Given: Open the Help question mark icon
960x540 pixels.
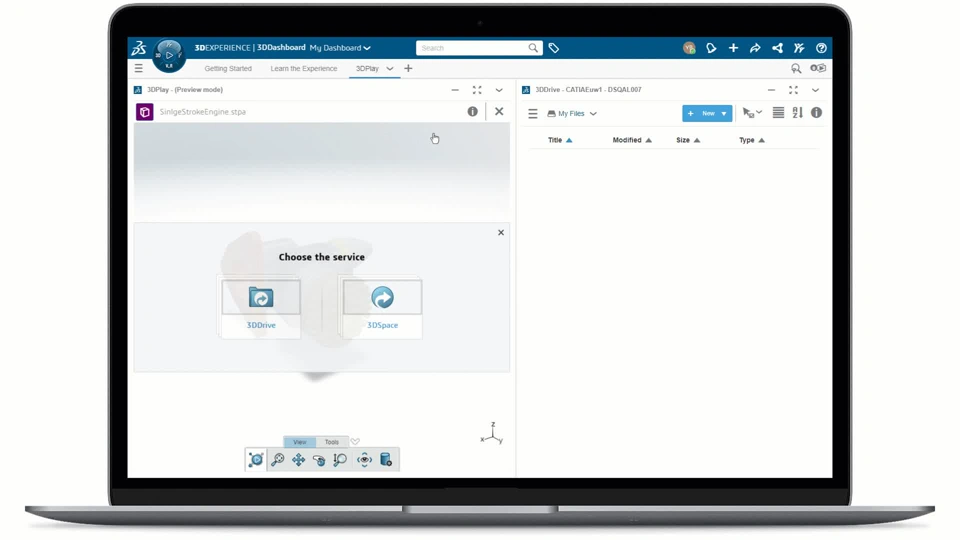Looking at the screenshot, I should (821, 48).
